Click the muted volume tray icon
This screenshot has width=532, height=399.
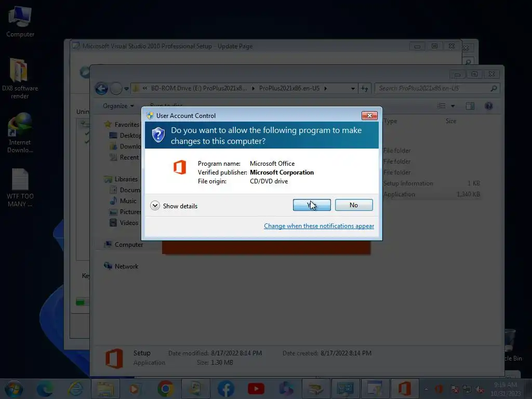[x=480, y=390]
